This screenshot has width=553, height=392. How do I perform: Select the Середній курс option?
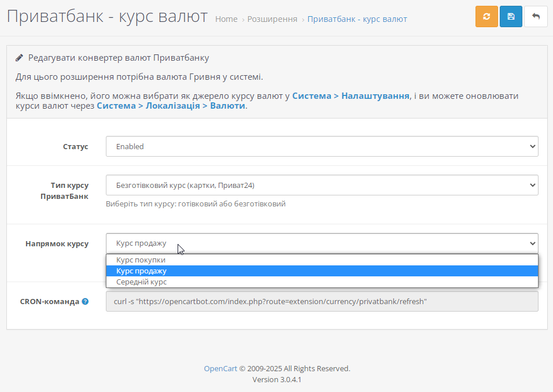pos(322,282)
